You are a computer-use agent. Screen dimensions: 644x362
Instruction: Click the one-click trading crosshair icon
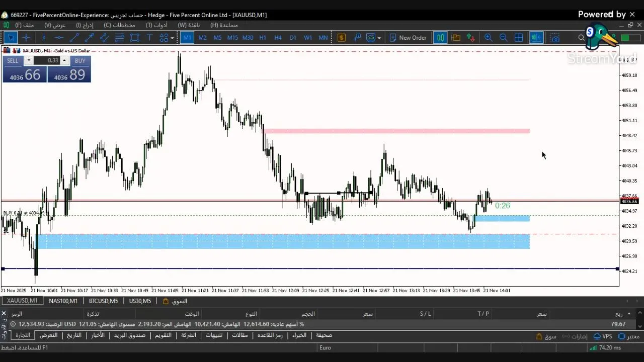pos(357,38)
